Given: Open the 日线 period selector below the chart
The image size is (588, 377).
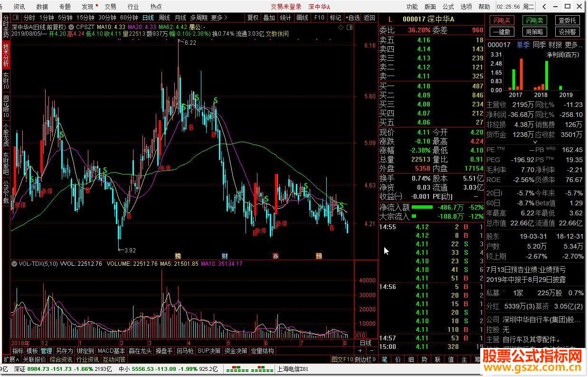Looking at the screenshot, I should (366, 343).
